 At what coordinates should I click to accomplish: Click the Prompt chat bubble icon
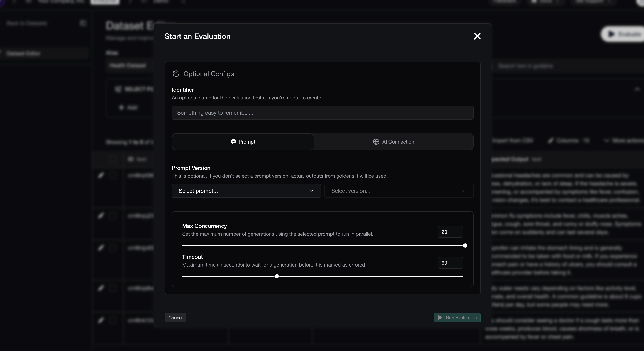coord(233,142)
